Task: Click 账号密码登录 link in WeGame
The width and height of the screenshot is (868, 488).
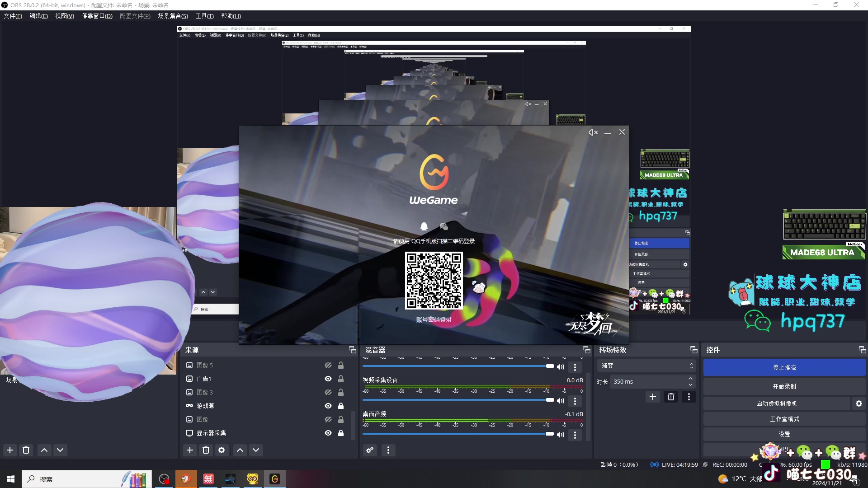Action: click(x=434, y=319)
